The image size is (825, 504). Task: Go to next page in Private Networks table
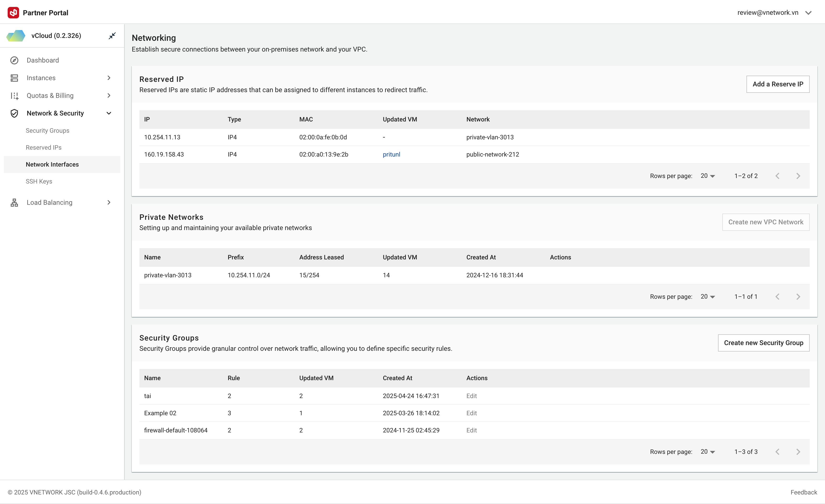click(798, 297)
